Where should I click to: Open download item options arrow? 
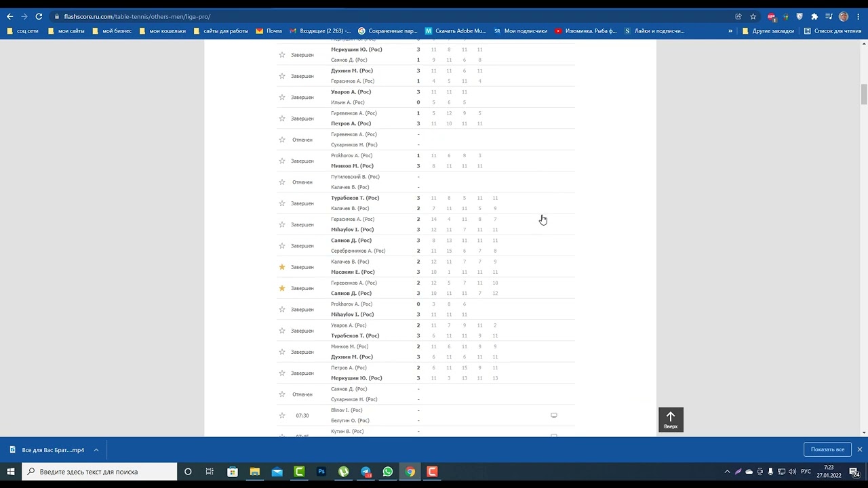point(96,449)
